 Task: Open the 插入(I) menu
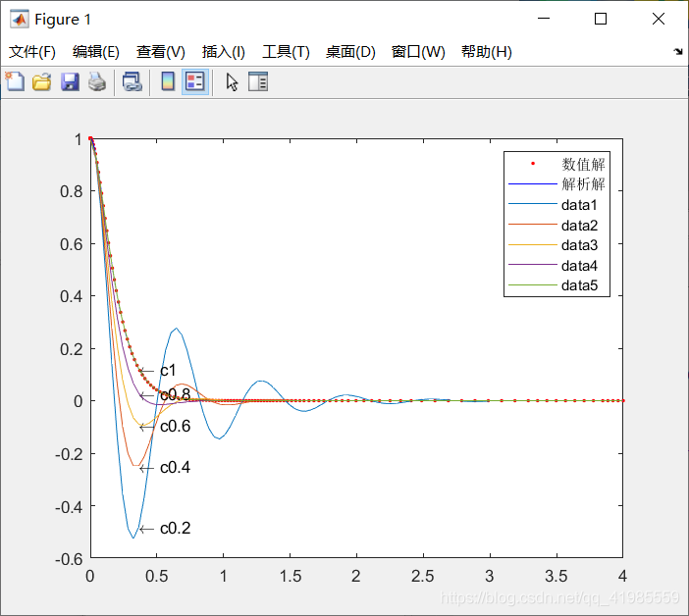pyautogui.click(x=223, y=52)
